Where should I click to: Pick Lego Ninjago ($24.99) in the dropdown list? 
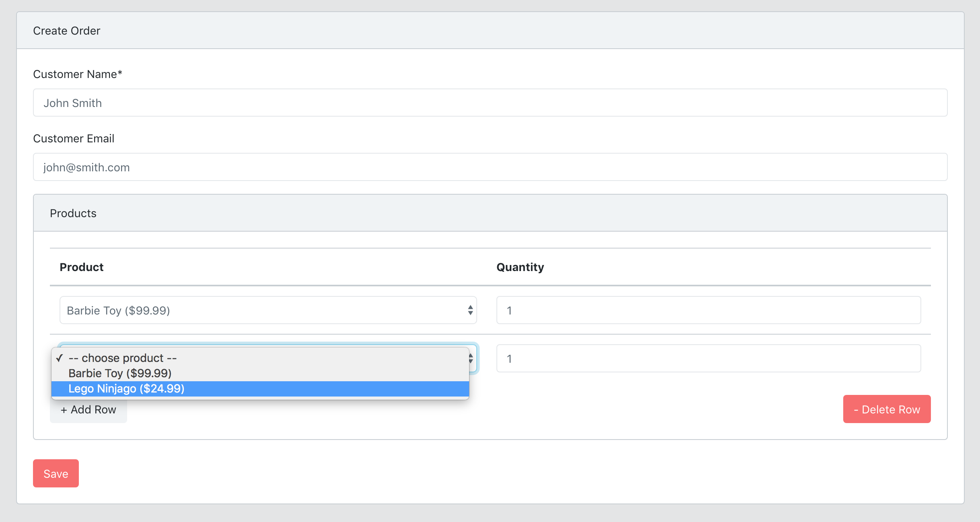point(126,388)
